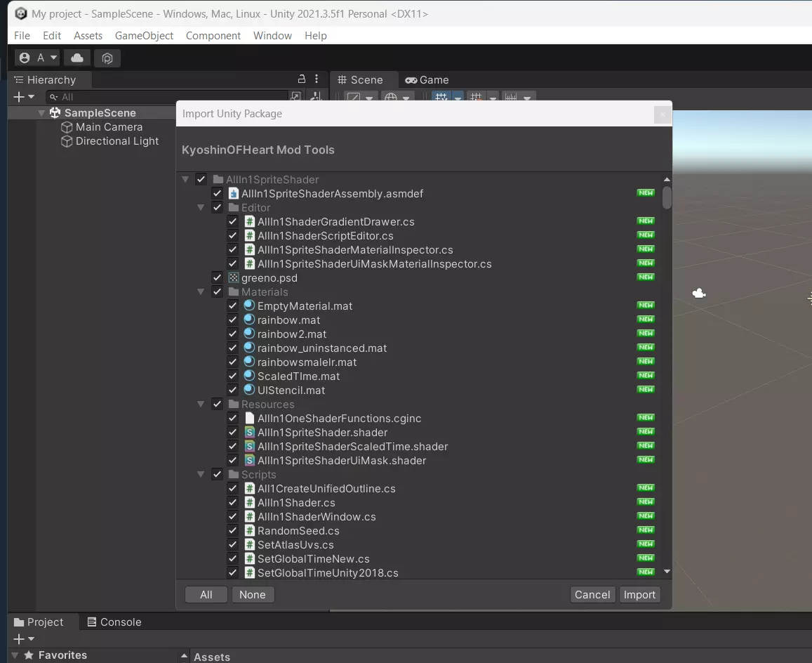Click the Scripts folder icon
The width and height of the screenshot is (812, 663).
(234, 474)
